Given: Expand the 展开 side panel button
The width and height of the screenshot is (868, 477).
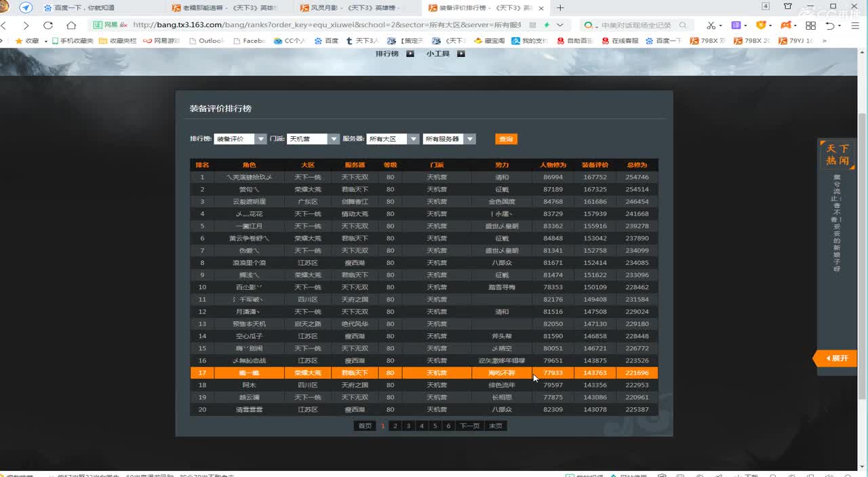Looking at the screenshot, I should [837, 358].
